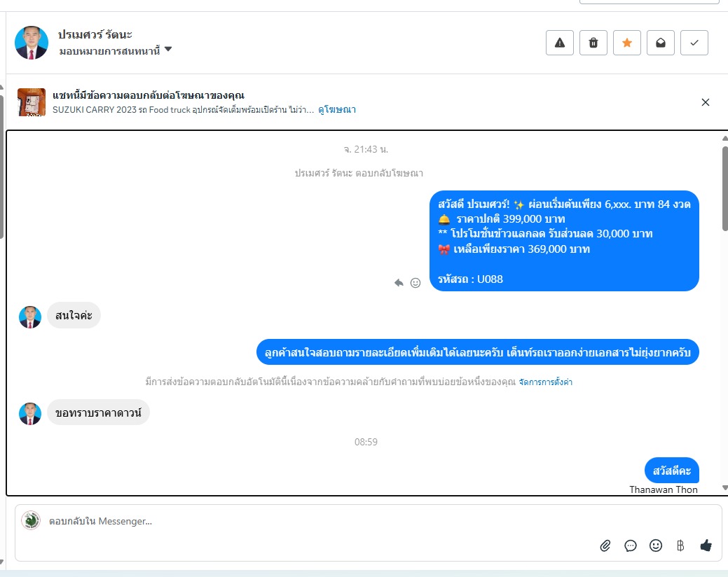Image resolution: width=728 pixels, height=577 pixels.
Task: Click the ตอบกลับใน Messenger input field
Action: (320, 522)
